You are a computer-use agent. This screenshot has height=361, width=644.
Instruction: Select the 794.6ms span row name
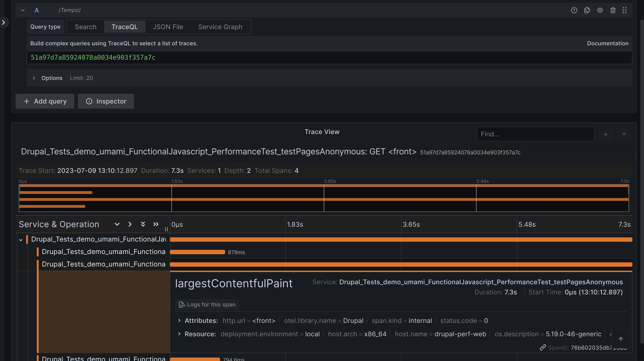103,358
